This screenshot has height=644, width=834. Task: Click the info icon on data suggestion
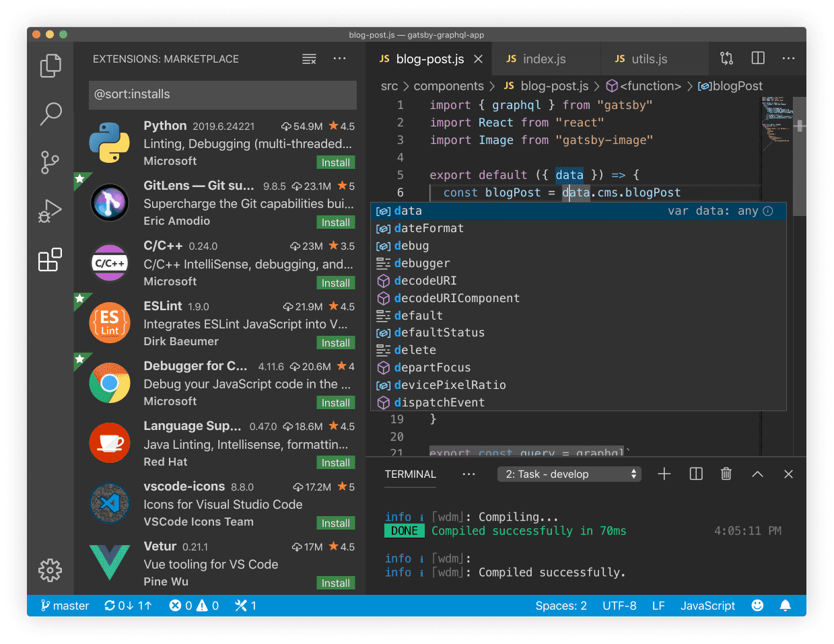(x=768, y=211)
